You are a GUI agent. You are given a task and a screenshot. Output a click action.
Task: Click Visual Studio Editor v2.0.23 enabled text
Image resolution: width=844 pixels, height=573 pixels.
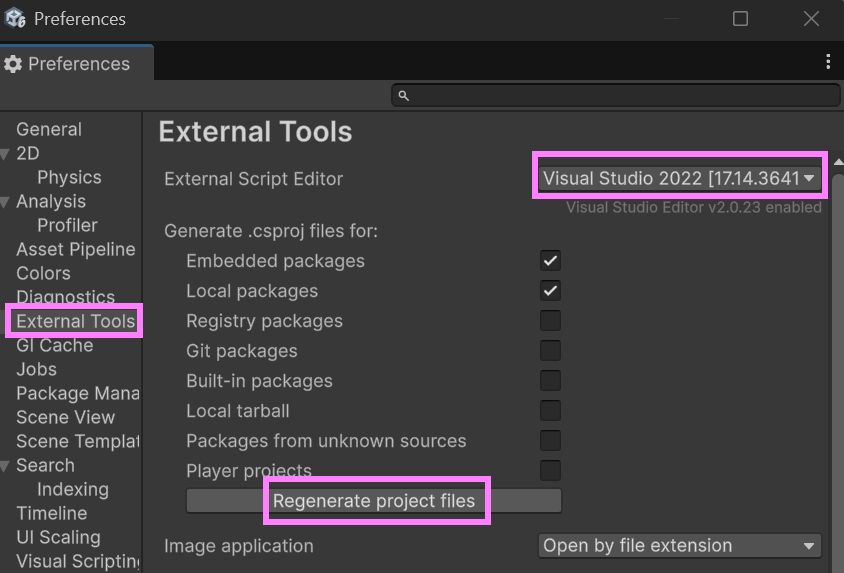point(693,208)
